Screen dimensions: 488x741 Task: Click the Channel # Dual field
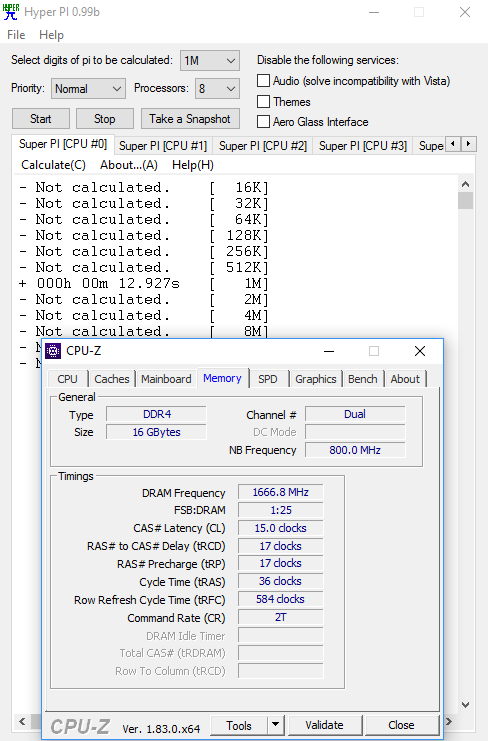(355, 414)
